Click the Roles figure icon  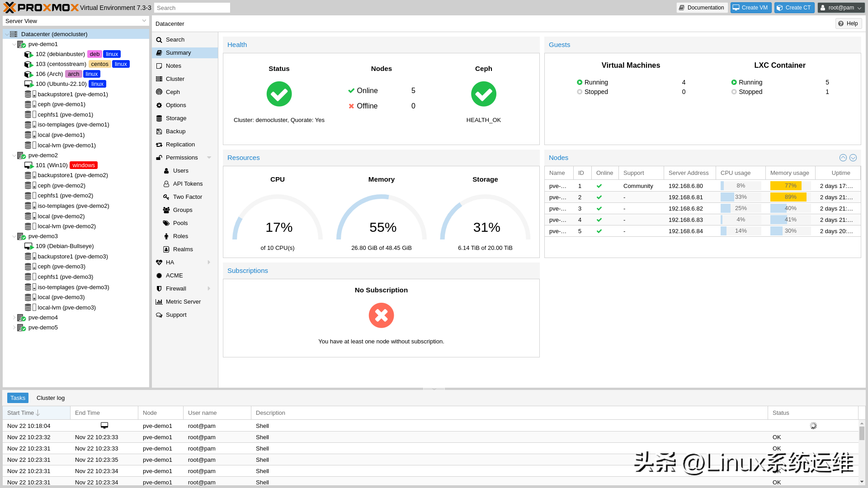coord(166,236)
